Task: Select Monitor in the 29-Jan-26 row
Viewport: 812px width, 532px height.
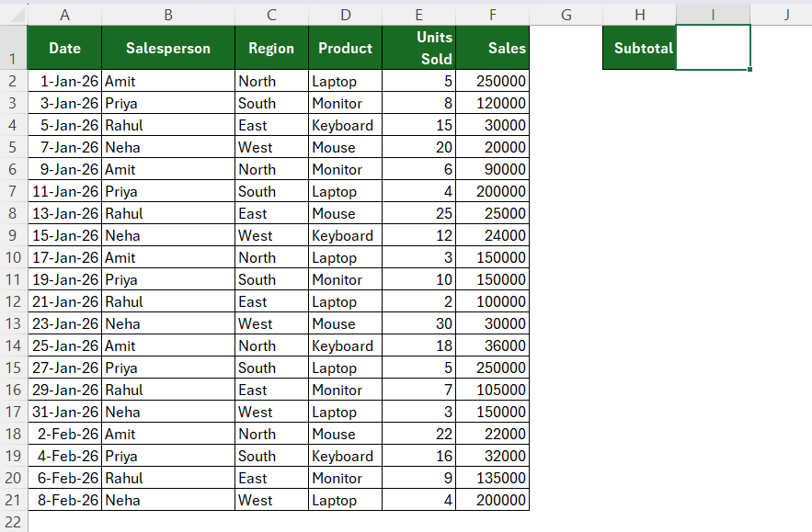Action: (346, 390)
